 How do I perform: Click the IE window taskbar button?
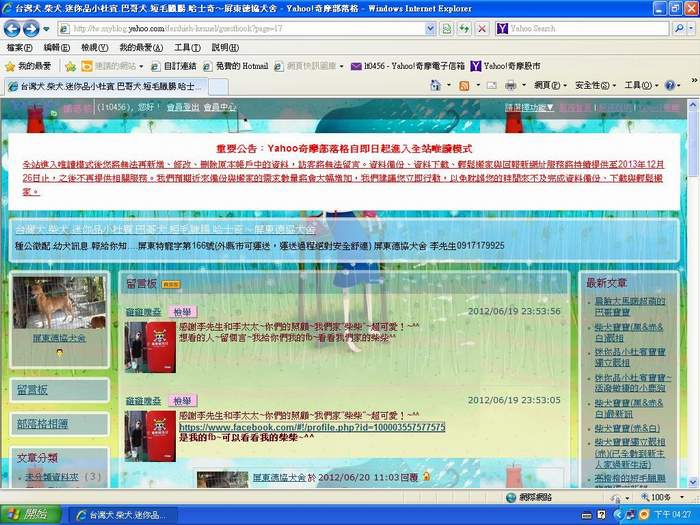point(122,515)
